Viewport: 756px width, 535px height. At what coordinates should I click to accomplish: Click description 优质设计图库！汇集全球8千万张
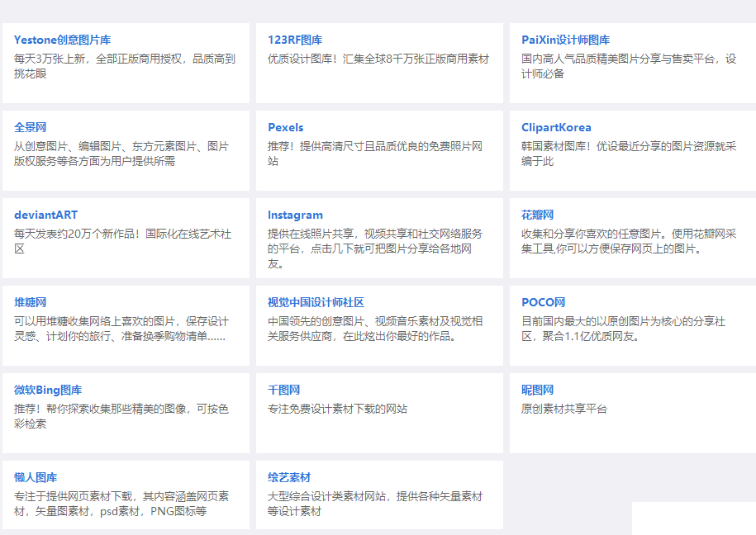click(x=378, y=59)
